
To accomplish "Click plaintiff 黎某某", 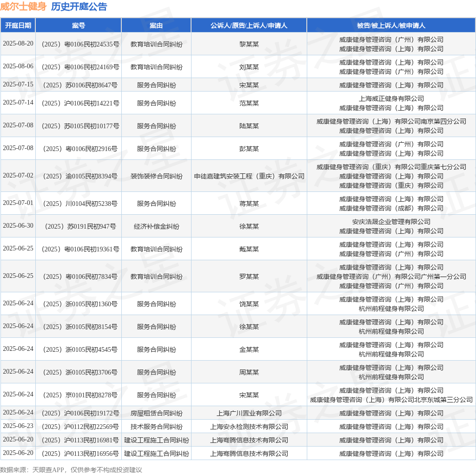I will click(x=249, y=44).
